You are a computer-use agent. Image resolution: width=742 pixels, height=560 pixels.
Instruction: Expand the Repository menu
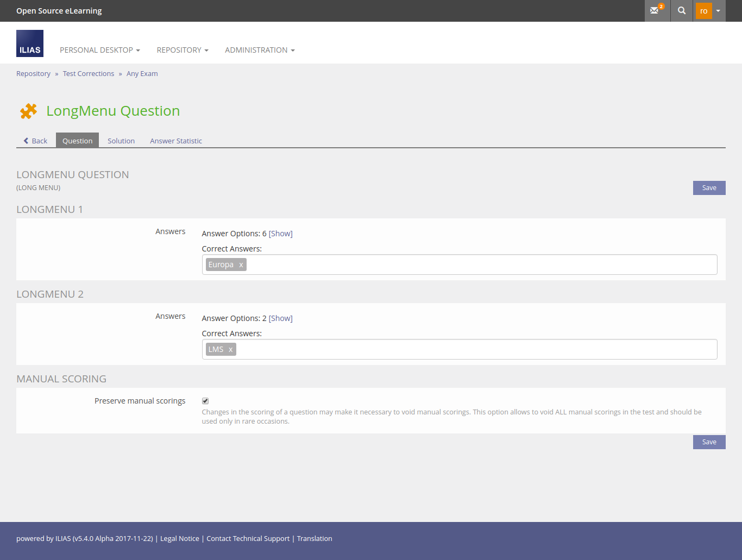[182, 50]
